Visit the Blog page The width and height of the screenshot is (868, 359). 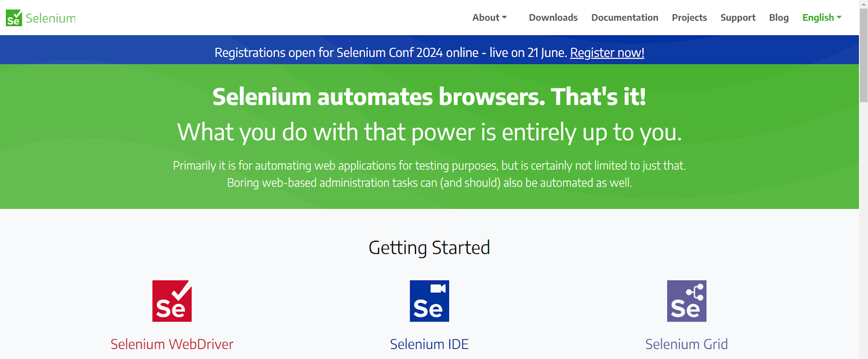pyautogui.click(x=778, y=17)
